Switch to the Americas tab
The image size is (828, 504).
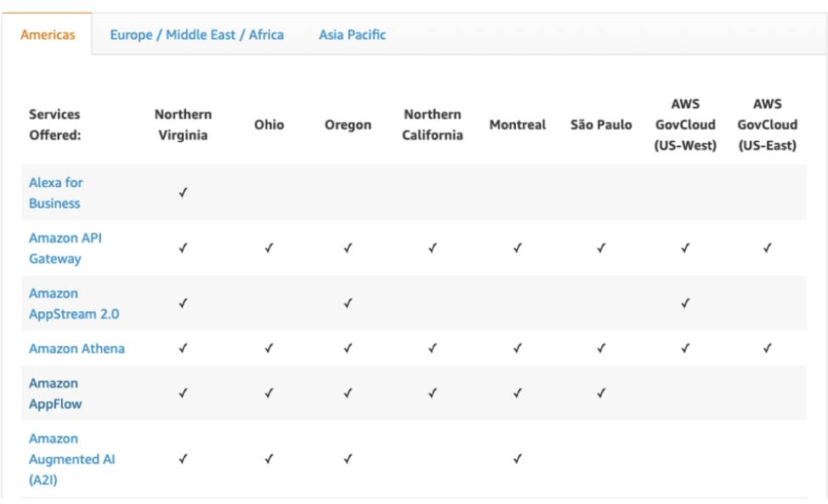[x=48, y=35]
